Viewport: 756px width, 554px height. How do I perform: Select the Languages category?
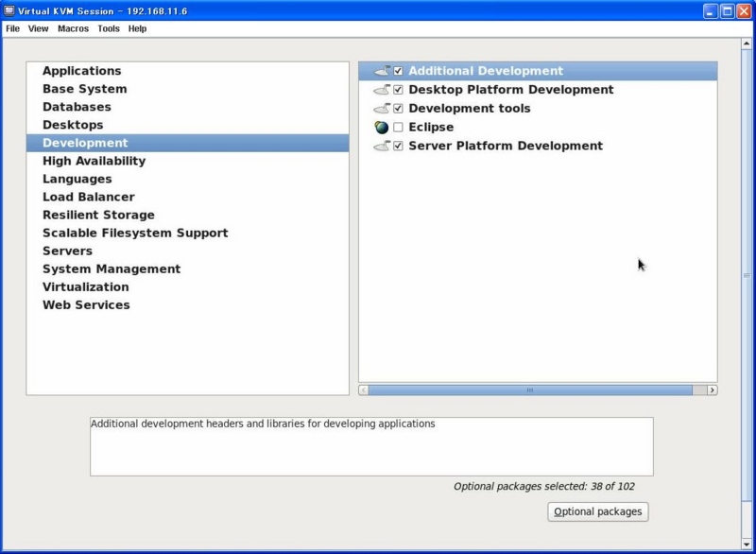point(187,179)
